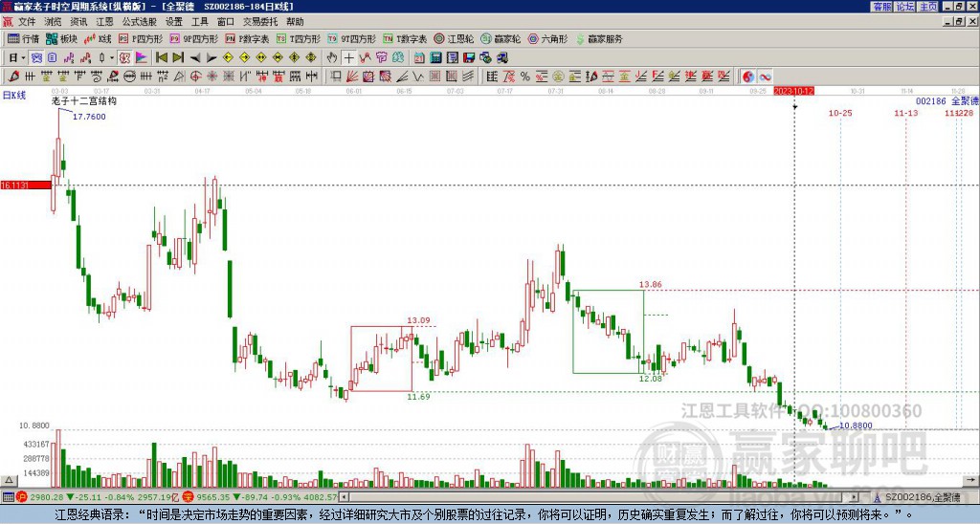980x524 pixels.
Task: Open the 9P四方形 tool
Action: [193, 38]
